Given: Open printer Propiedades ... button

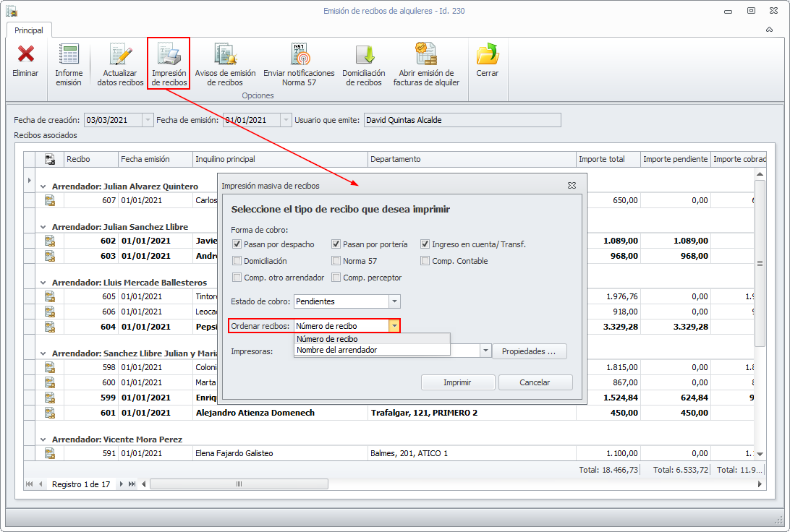Looking at the screenshot, I should pyautogui.click(x=529, y=351).
